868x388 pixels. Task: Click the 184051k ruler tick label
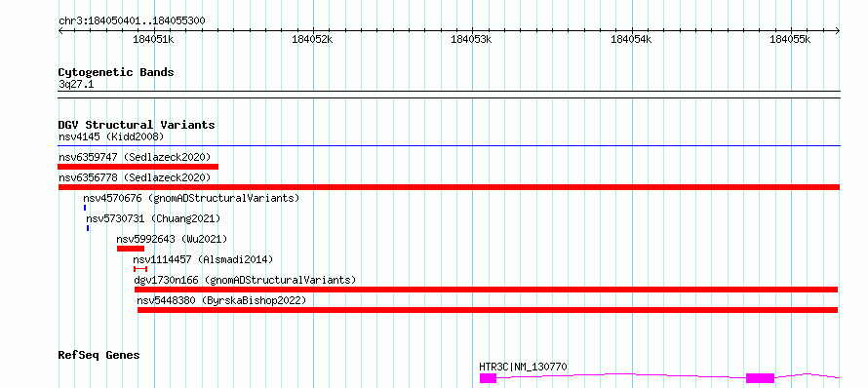point(154,39)
